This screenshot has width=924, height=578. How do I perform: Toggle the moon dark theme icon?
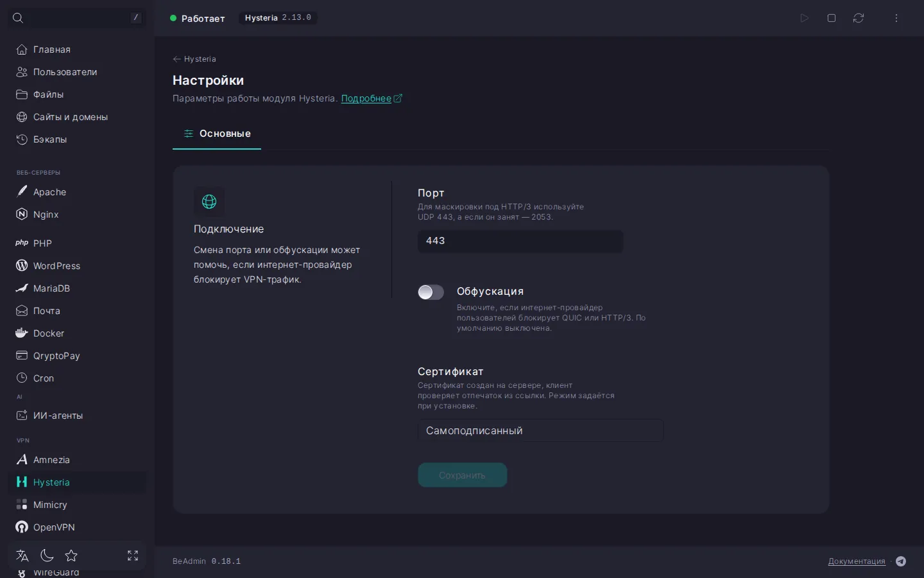click(x=47, y=556)
